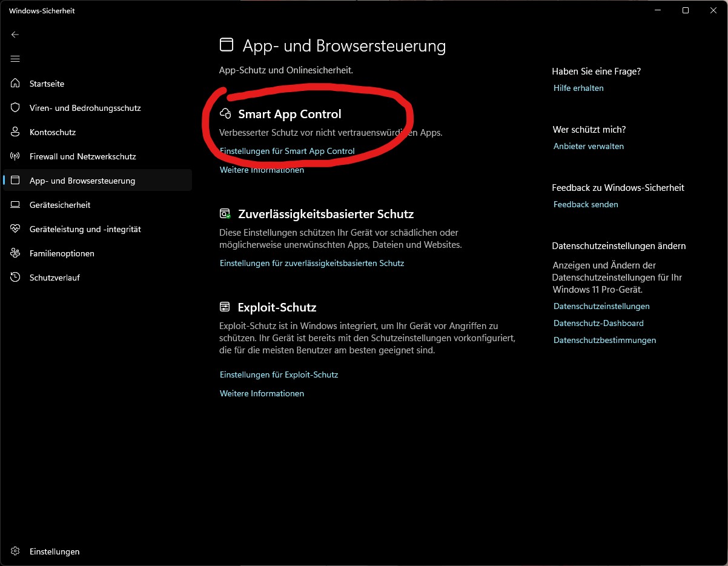Click the Startseite home icon
The height and width of the screenshot is (566, 728).
point(16,84)
